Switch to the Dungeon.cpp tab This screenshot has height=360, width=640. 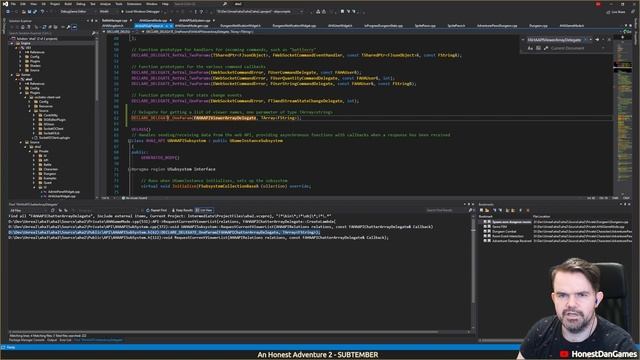(538, 26)
